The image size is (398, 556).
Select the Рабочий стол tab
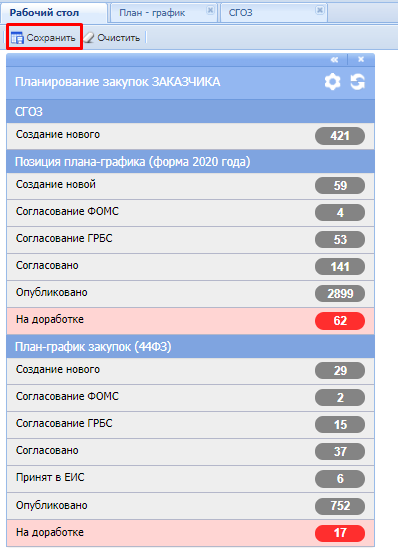point(44,13)
